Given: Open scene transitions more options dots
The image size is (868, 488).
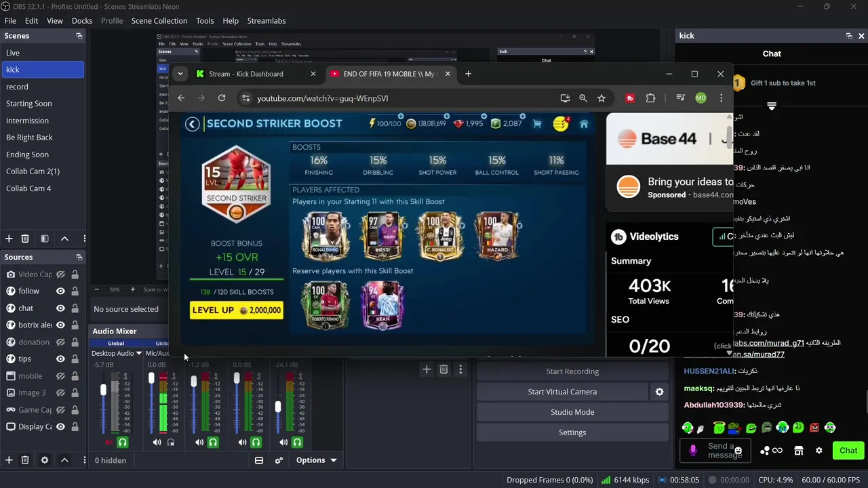Looking at the screenshot, I should point(460,369).
